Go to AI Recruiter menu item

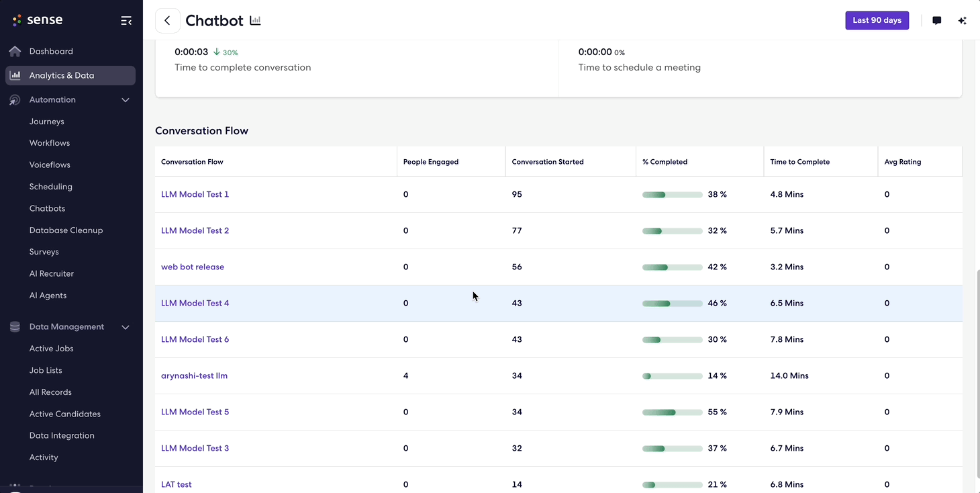52,273
